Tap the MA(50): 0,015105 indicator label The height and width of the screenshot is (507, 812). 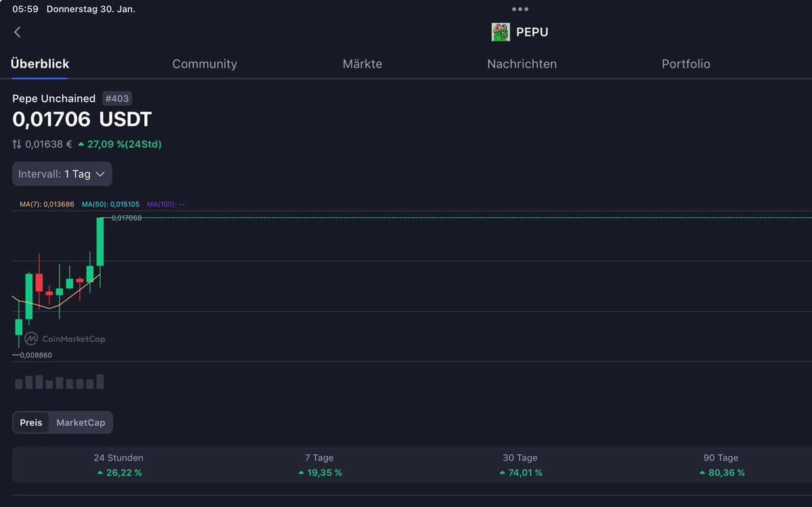tap(110, 204)
